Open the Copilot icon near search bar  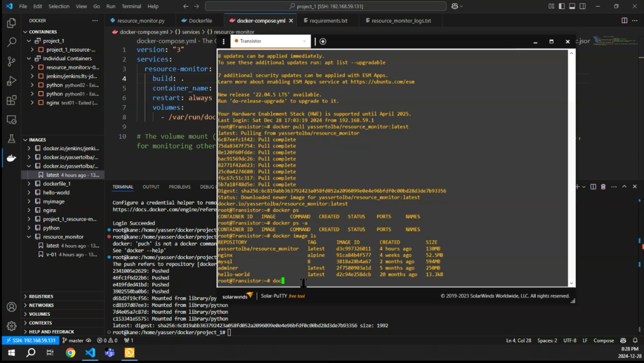tap(457, 6)
